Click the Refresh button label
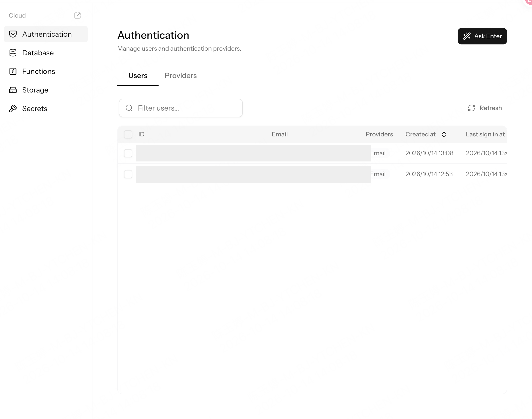Image resolution: width=532 pixels, height=419 pixels. coord(491,108)
